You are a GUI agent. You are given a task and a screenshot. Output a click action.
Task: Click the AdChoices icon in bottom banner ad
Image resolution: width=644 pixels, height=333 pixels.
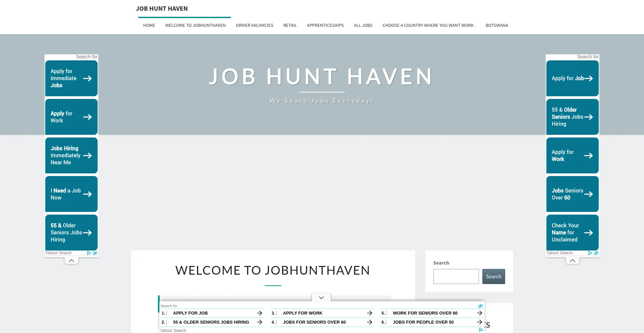click(481, 330)
